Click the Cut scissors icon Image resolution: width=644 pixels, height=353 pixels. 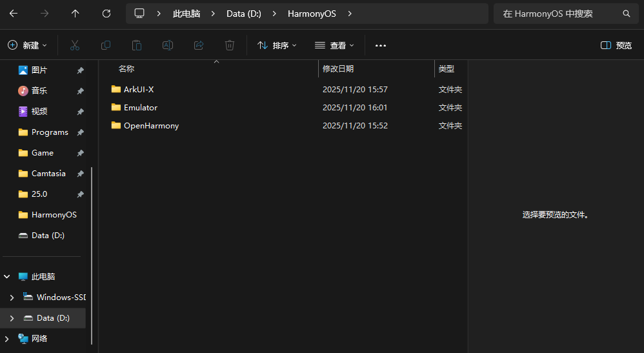(x=75, y=45)
